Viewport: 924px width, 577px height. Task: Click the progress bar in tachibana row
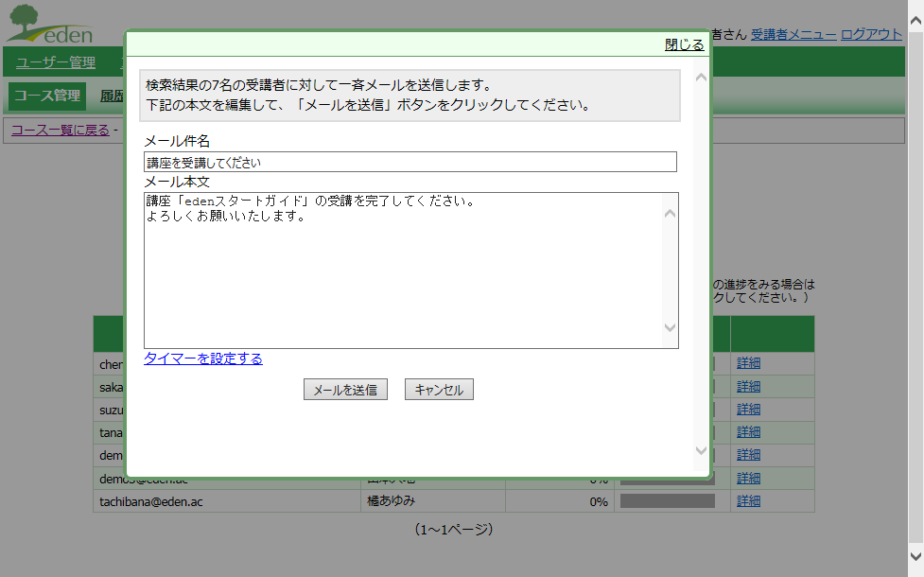point(667,501)
